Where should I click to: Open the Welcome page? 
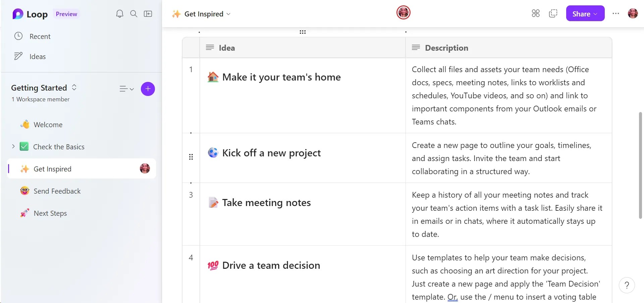48,124
